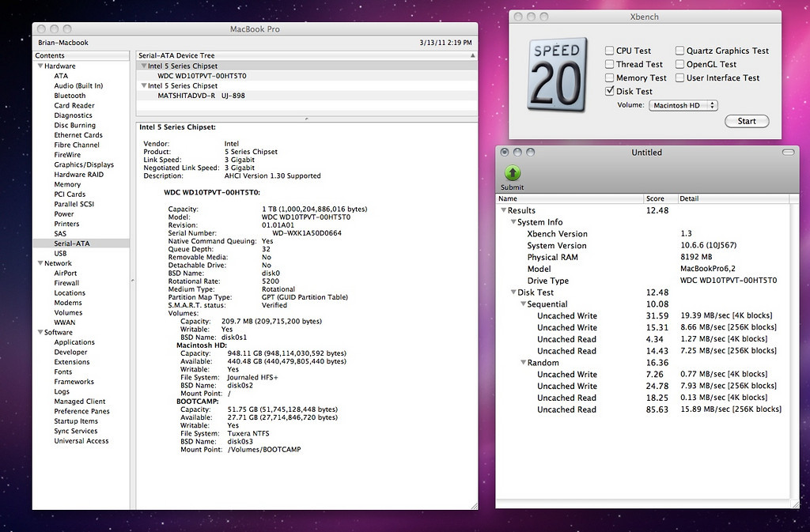The image size is (810, 532).
Task: Open the Volume Macintosh HD dropdown
Action: tap(683, 105)
